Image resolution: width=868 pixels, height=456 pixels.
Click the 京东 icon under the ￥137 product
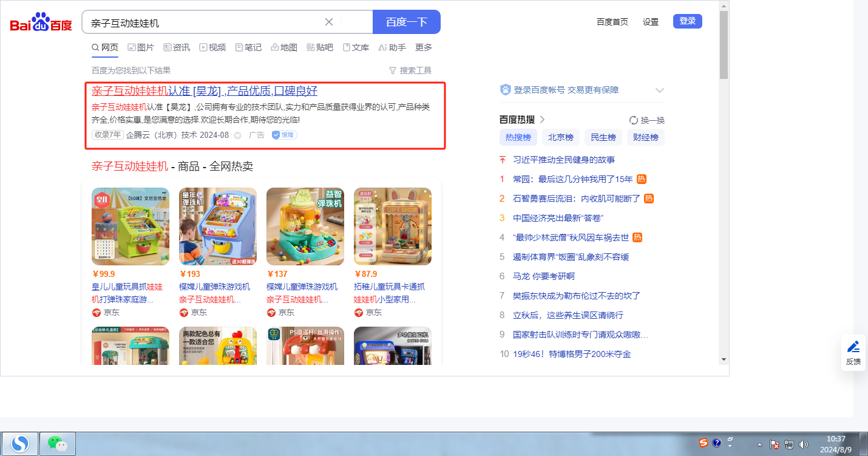click(271, 313)
